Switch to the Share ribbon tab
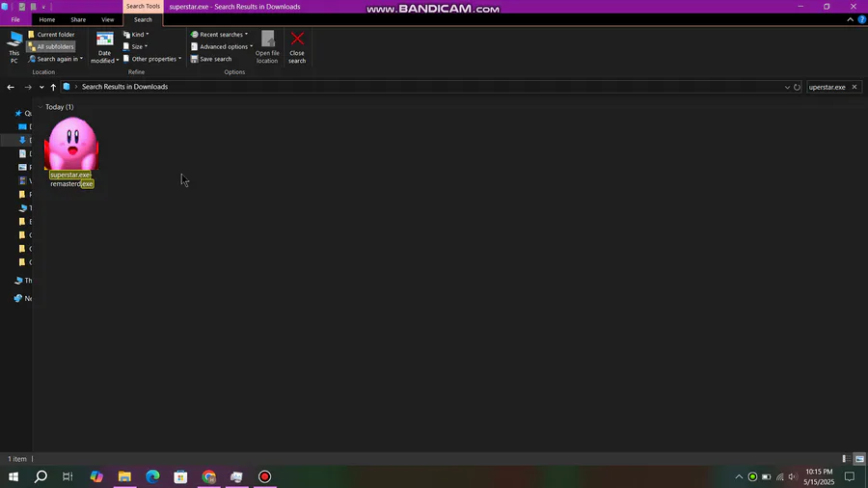868x488 pixels. click(x=78, y=19)
